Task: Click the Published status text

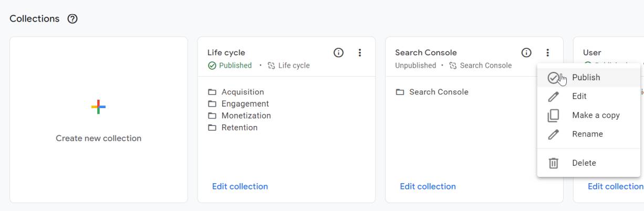Action: click(235, 66)
